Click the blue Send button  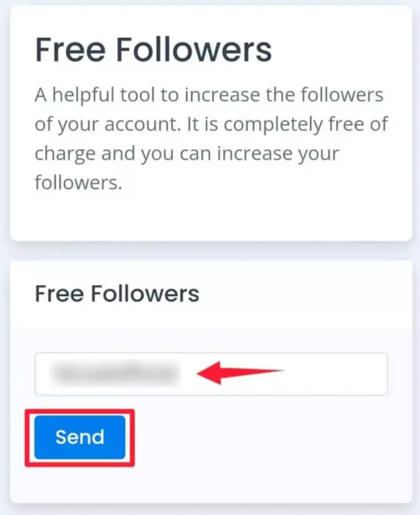(80, 437)
